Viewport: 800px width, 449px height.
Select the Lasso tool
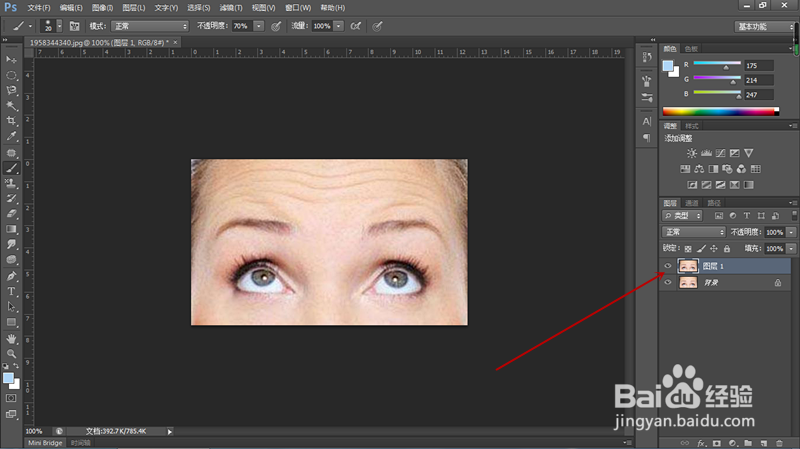(11, 90)
